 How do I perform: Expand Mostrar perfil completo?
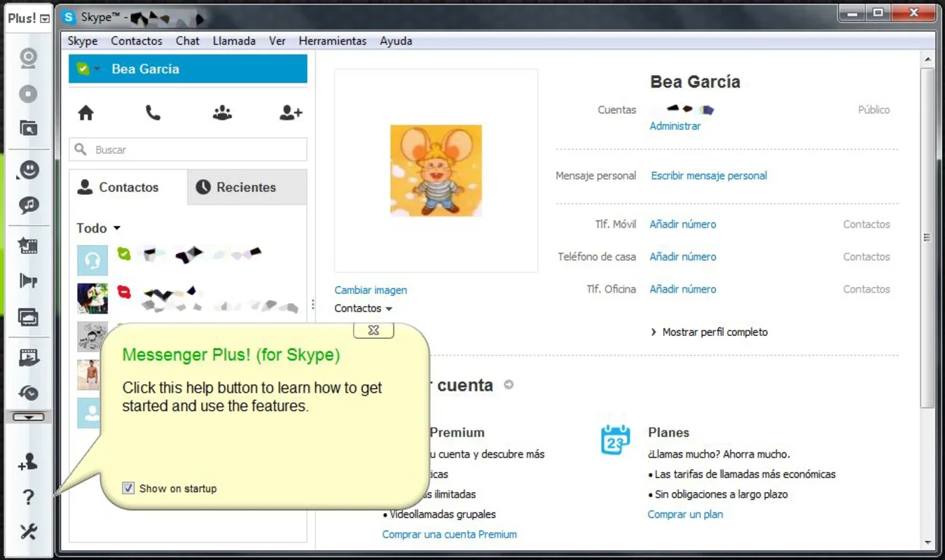point(710,332)
